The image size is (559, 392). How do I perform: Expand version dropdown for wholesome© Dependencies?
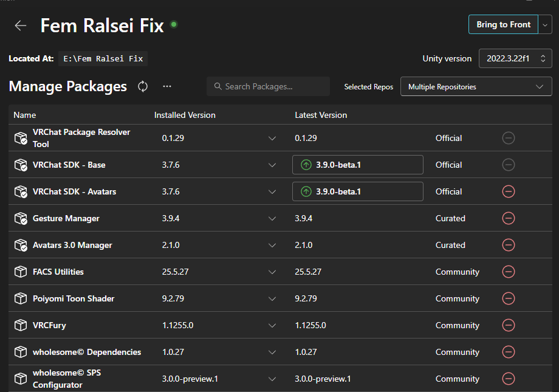272,352
